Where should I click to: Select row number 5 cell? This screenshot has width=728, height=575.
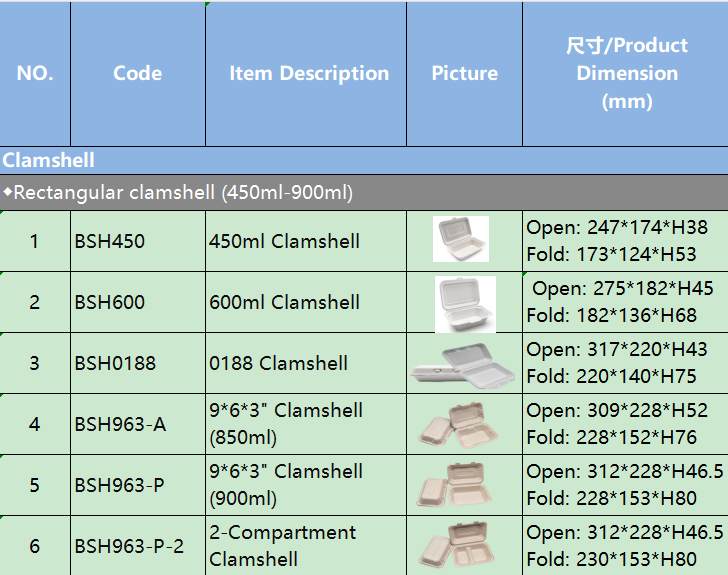click(x=35, y=486)
